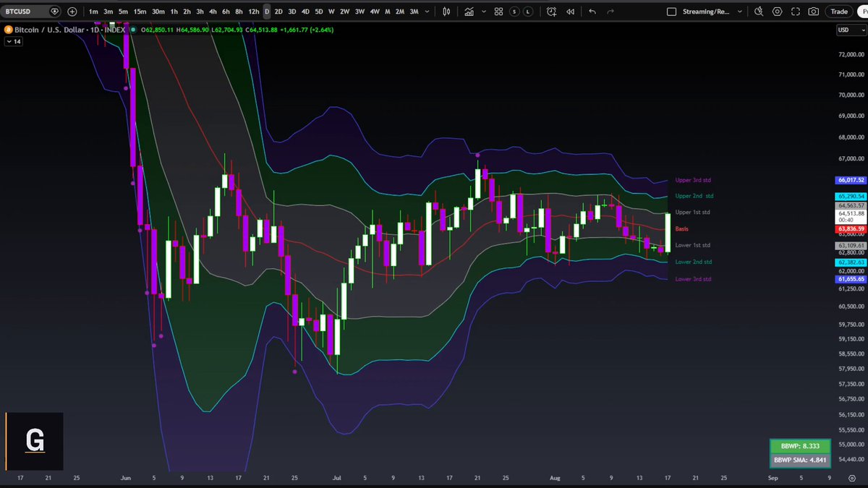
Task: Add symbol to compare with plus icon
Action: [72, 12]
